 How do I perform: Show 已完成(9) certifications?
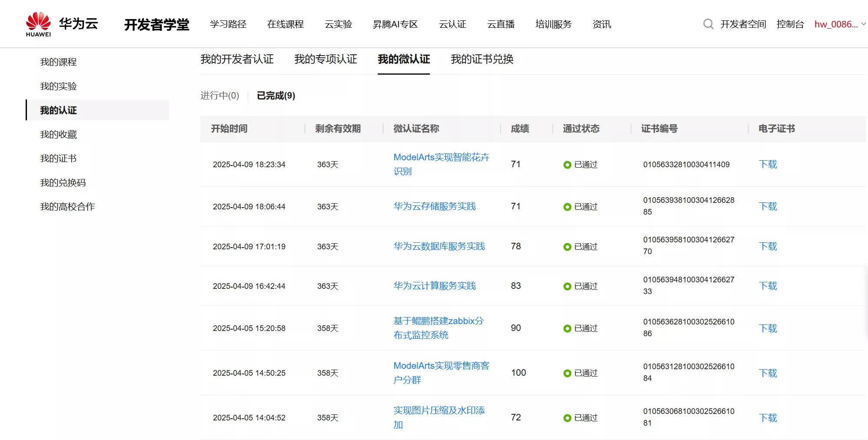click(x=276, y=96)
